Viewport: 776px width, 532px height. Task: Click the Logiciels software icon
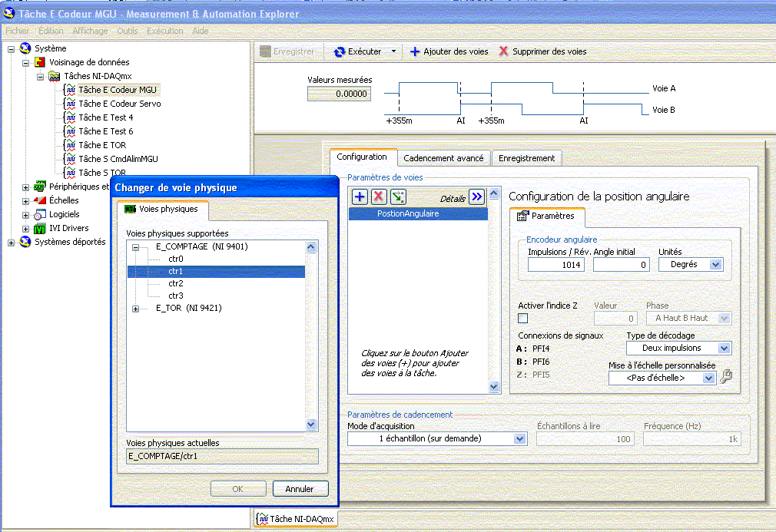pos(40,215)
